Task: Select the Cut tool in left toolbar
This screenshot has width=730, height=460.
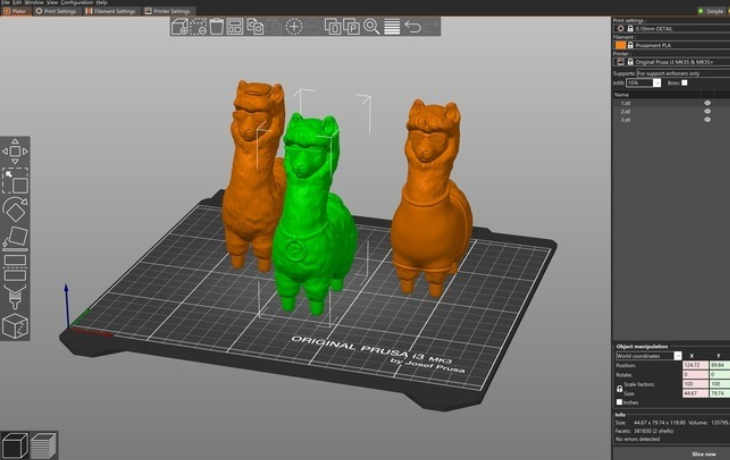Action: click(14, 266)
